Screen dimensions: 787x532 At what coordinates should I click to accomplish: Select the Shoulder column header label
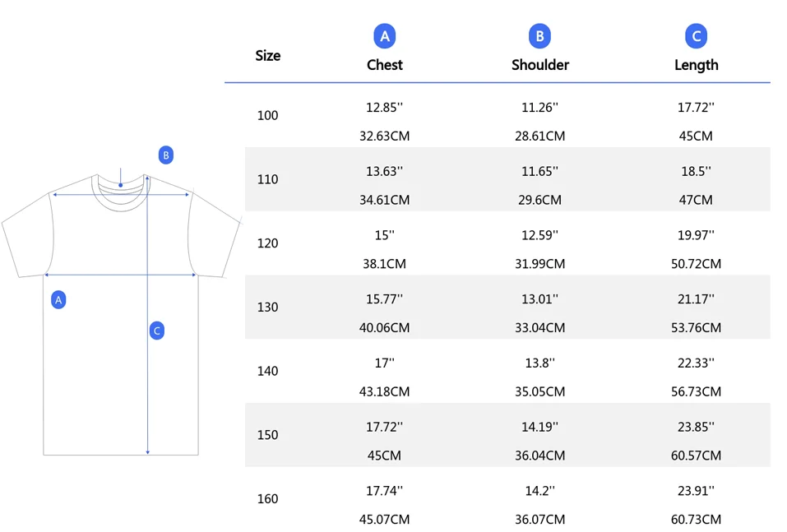[x=540, y=65]
